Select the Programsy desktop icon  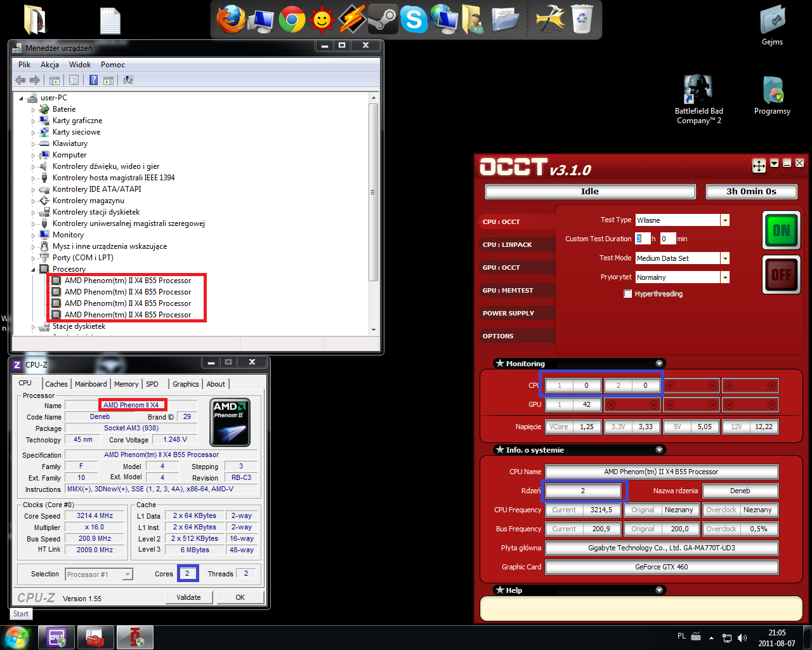click(772, 95)
